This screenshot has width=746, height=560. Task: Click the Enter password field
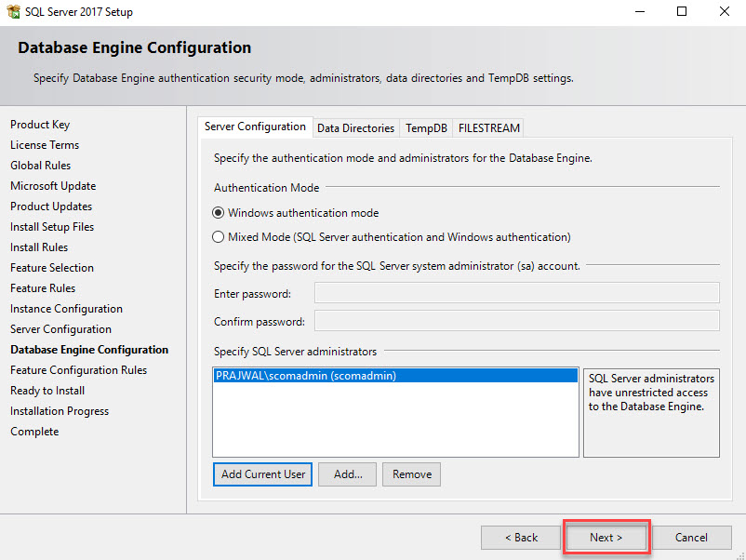click(x=516, y=293)
